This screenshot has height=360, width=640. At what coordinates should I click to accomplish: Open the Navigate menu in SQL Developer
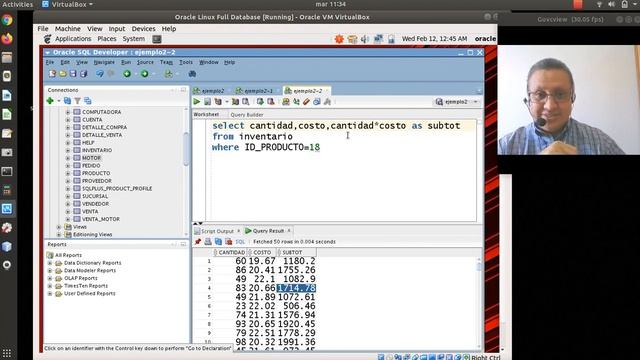(x=104, y=62)
